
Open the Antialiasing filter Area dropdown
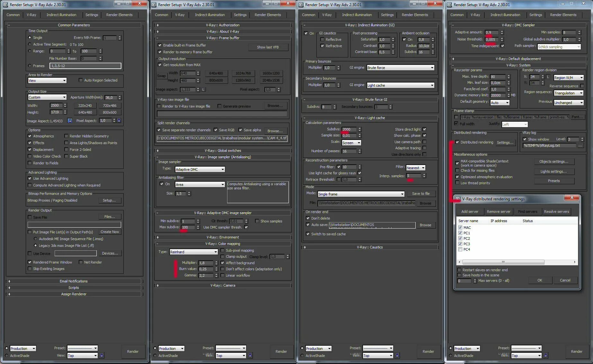coord(200,185)
